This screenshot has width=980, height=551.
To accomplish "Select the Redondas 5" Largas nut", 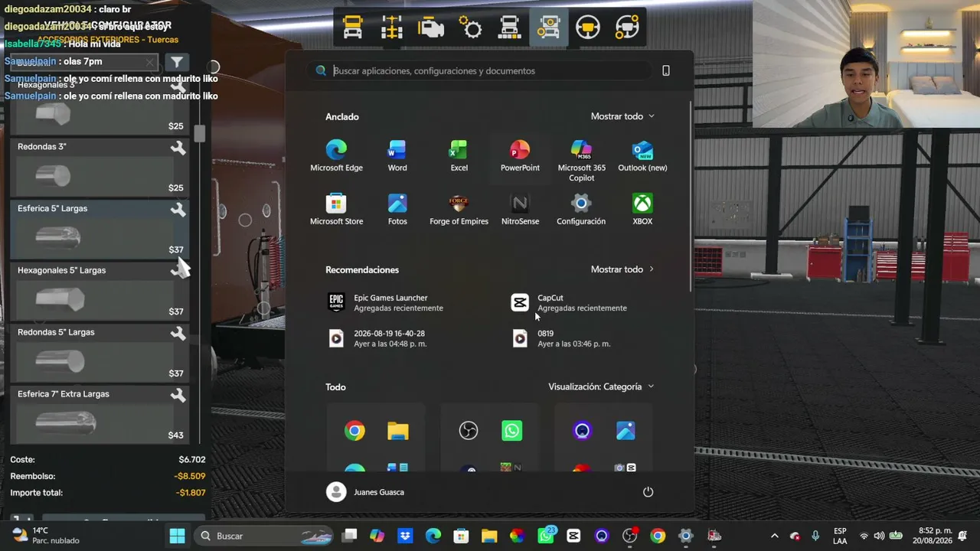I will (x=100, y=353).
